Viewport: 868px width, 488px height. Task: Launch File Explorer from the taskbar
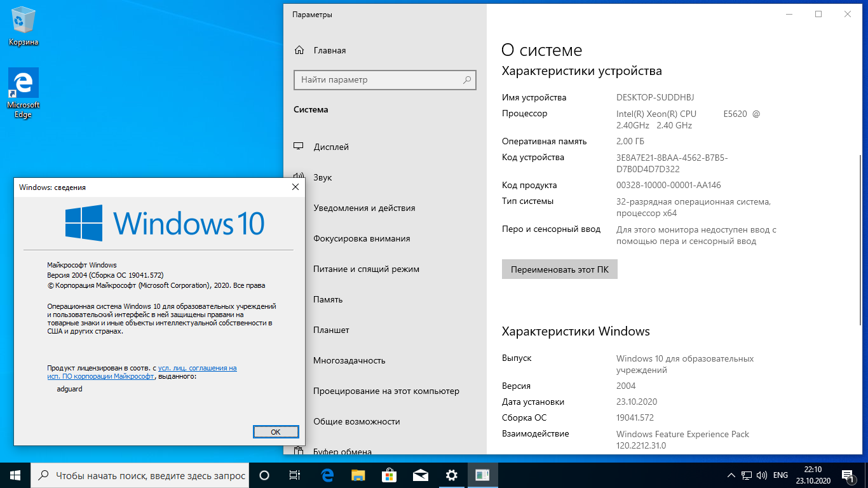click(x=358, y=475)
